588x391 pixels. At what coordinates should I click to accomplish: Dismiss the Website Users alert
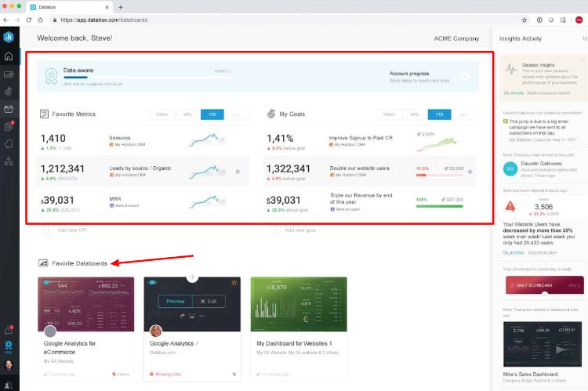[x=514, y=252]
